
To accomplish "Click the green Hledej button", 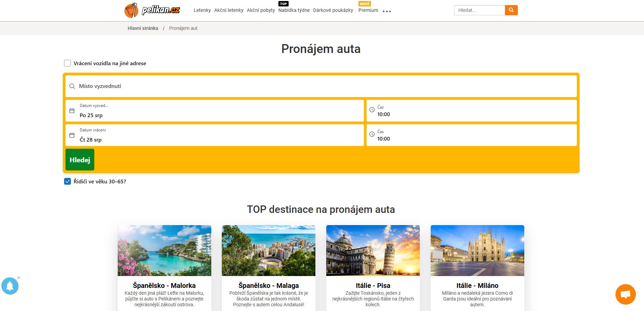I will 80,160.
